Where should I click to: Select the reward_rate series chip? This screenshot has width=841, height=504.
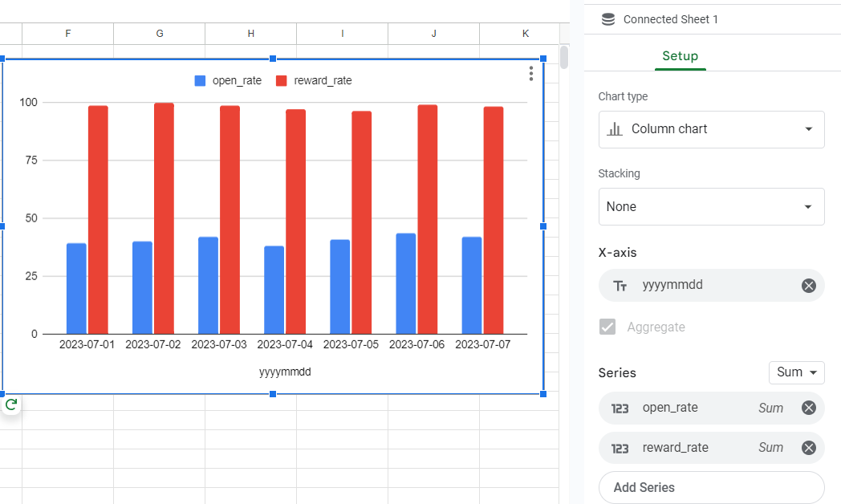tap(711, 448)
